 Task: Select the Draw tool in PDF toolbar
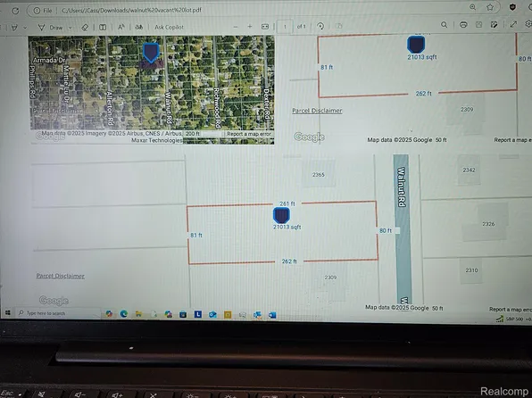click(x=50, y=28)
